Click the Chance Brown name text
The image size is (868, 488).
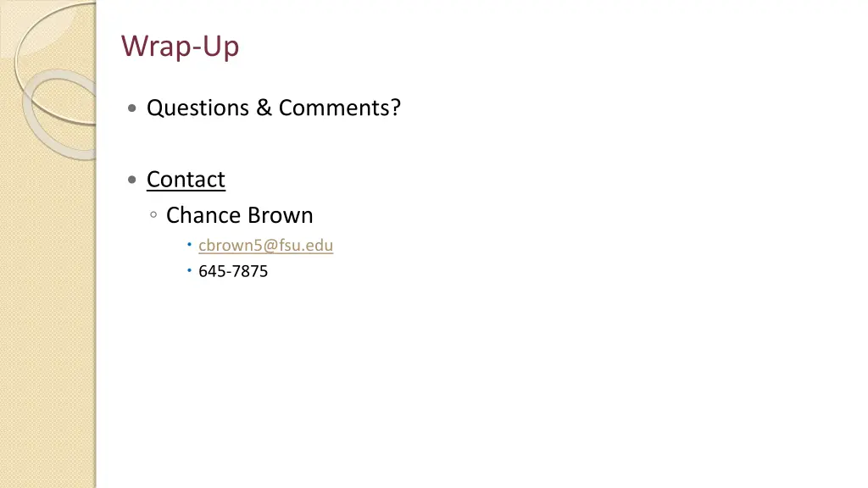click(239, 215)
